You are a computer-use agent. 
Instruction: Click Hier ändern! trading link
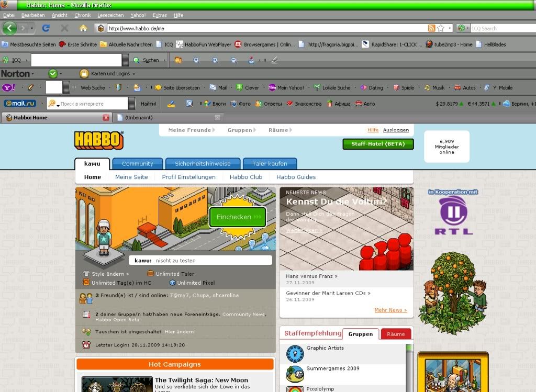180,331
